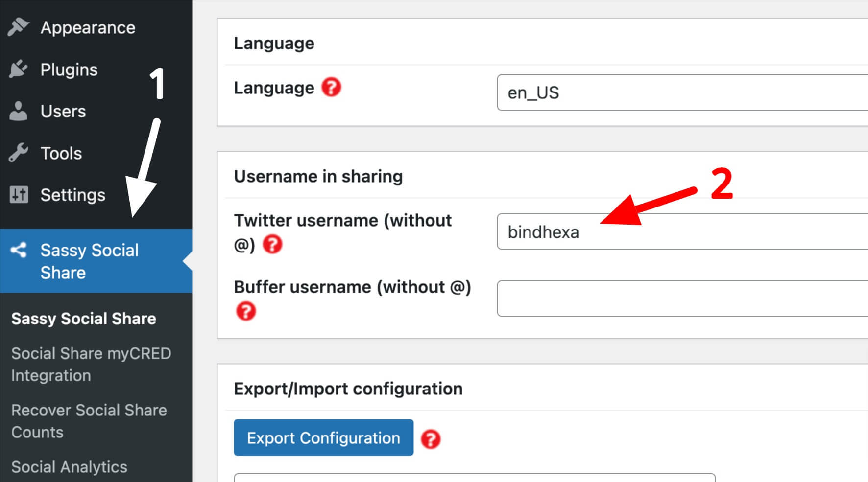Screen dimensions: 868x482
Task: Click 'Buffer username (without @)' label
Action: [352, 287]
